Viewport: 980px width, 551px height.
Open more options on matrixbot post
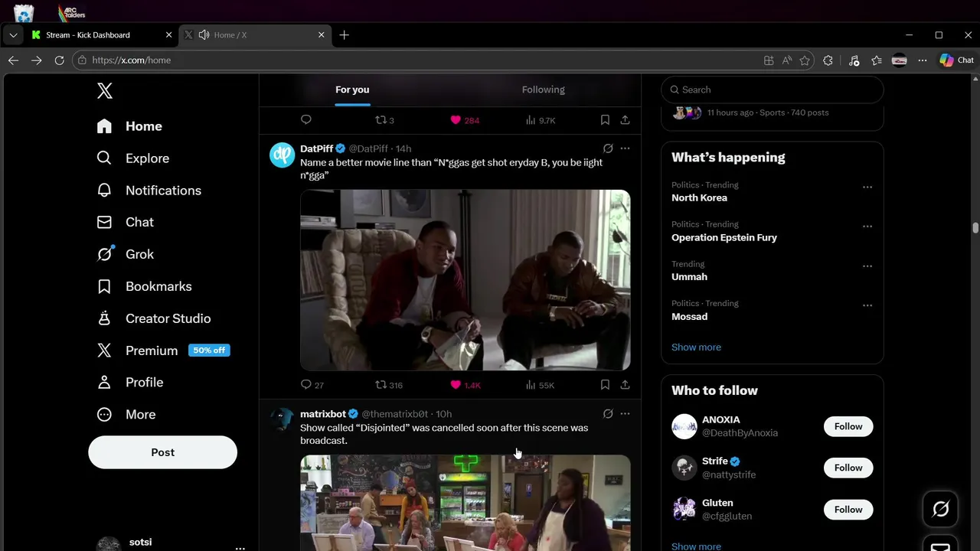click(625, 414)
